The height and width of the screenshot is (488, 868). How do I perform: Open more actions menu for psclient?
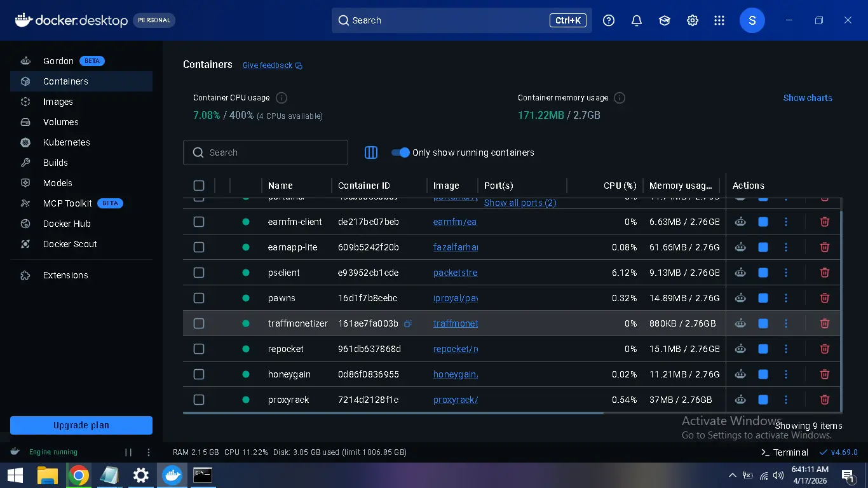pyautogui.click(x=786, y=273)
